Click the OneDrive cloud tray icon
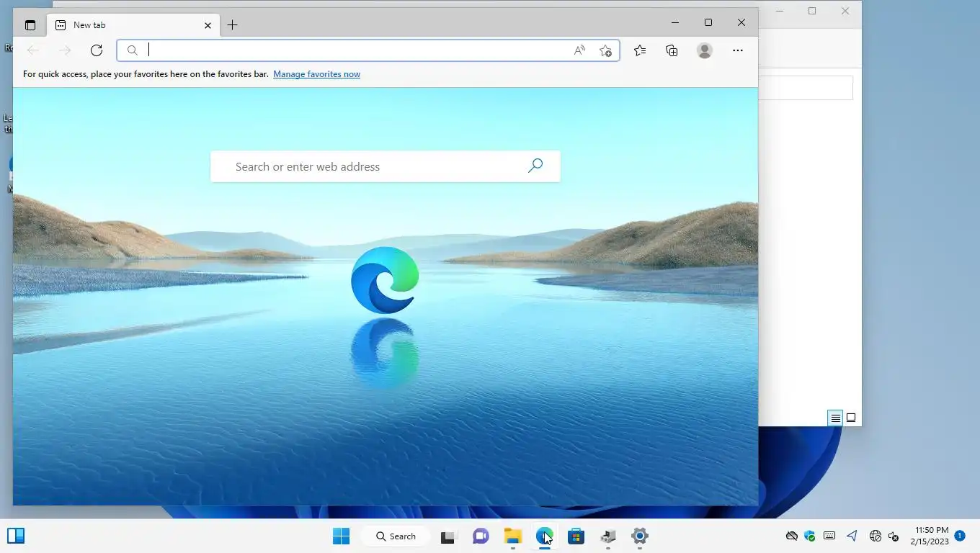Image resolution: width=980 pixels, height=553 pixels. [x=791, y=536]
